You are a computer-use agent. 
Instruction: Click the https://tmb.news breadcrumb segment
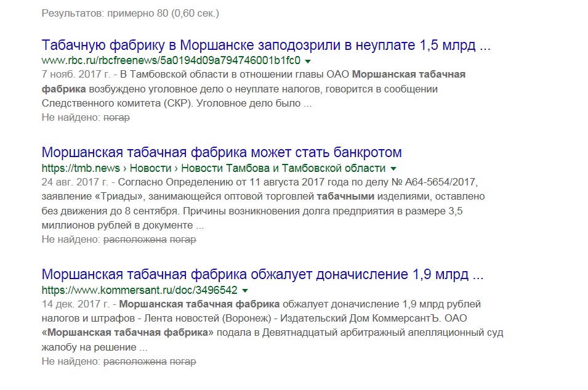click(x=81, y=168)
